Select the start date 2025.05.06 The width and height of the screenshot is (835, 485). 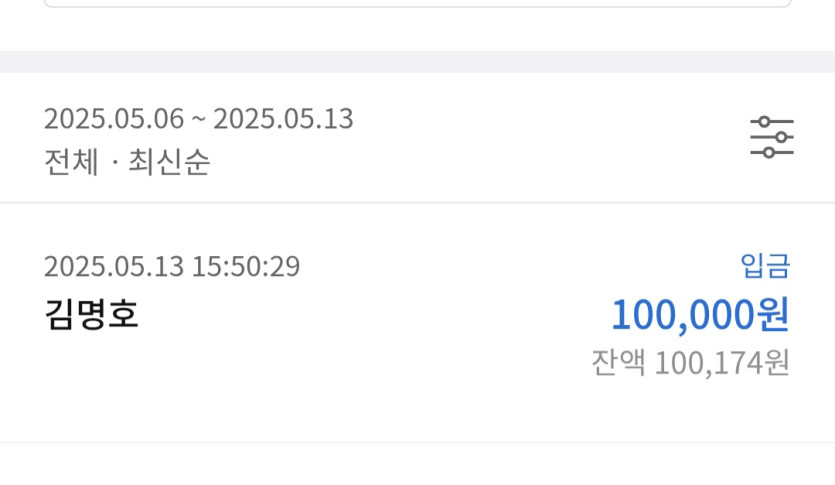point(114,118)
